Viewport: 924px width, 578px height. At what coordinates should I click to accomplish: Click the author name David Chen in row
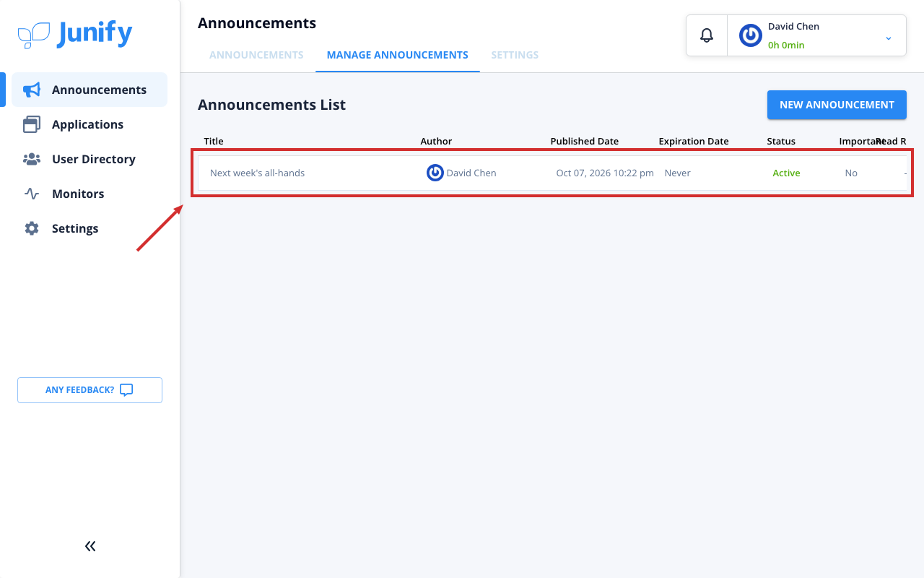pyautogui.click(x=471, y=173)
